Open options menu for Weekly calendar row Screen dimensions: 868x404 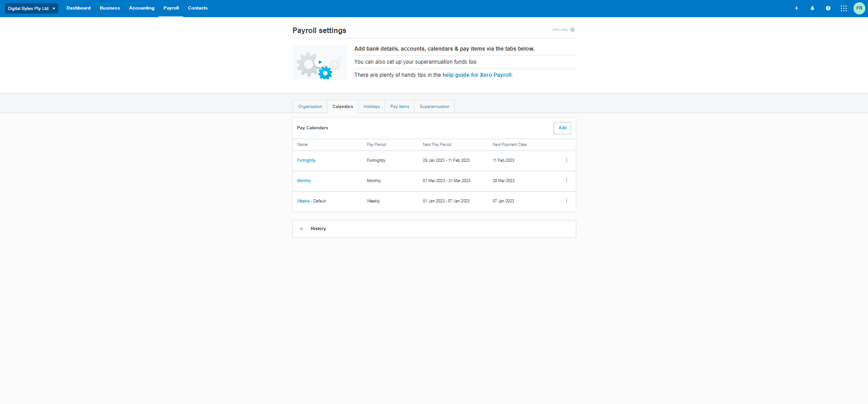(566, 201)
